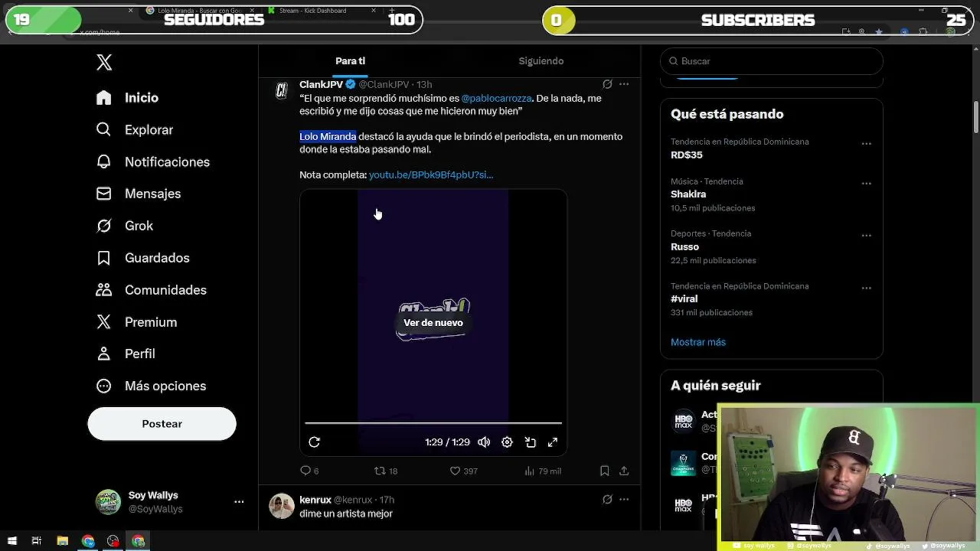Click Ver de nuevo on the video
Viewport: 980px width, 551px height.
[433, 323]
